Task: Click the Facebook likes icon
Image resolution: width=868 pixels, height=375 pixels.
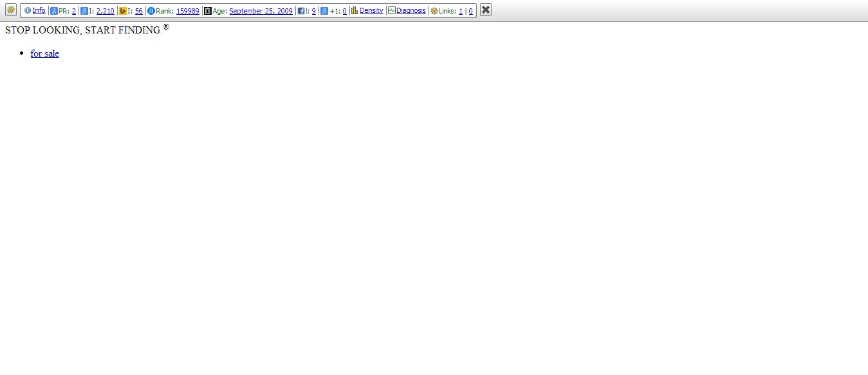Action: pos(301,11)
